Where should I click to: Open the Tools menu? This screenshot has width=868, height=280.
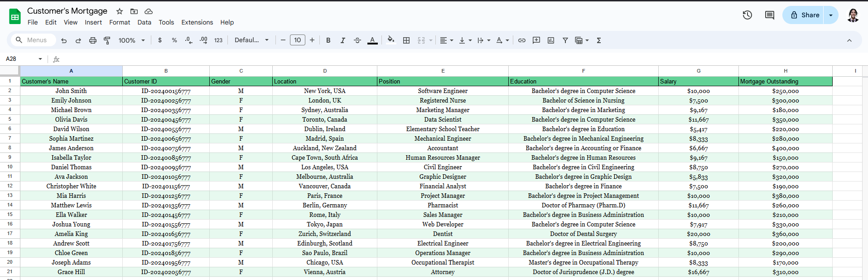tap(166, 22)
